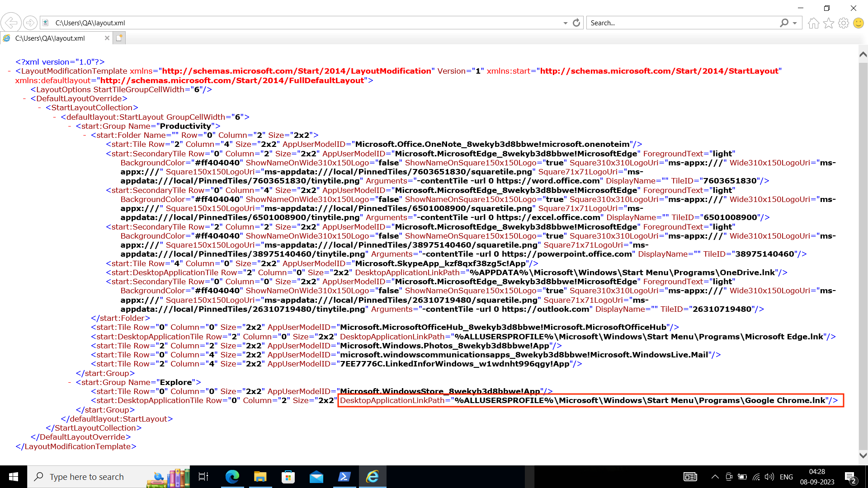Click the Search box in Internet Explorer
Viewport: 868px width, 488px height.
tap(683, 23)
